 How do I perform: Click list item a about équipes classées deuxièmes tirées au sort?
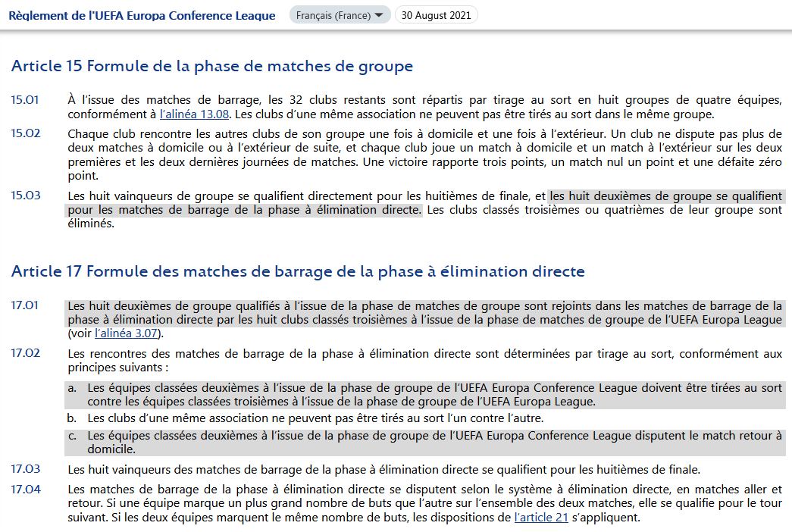424,395
